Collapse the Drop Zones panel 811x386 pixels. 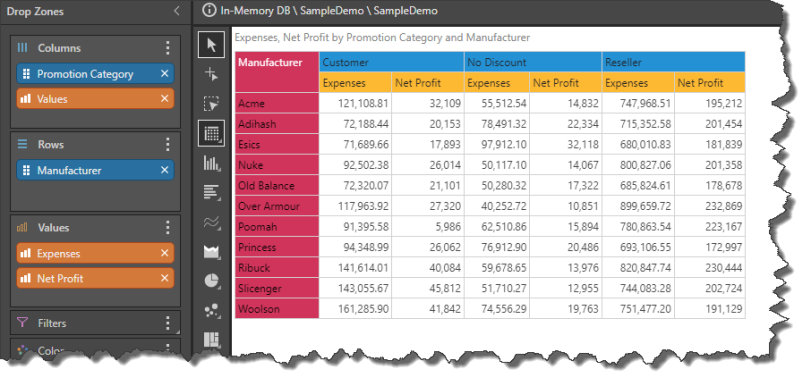pos(177,11)
